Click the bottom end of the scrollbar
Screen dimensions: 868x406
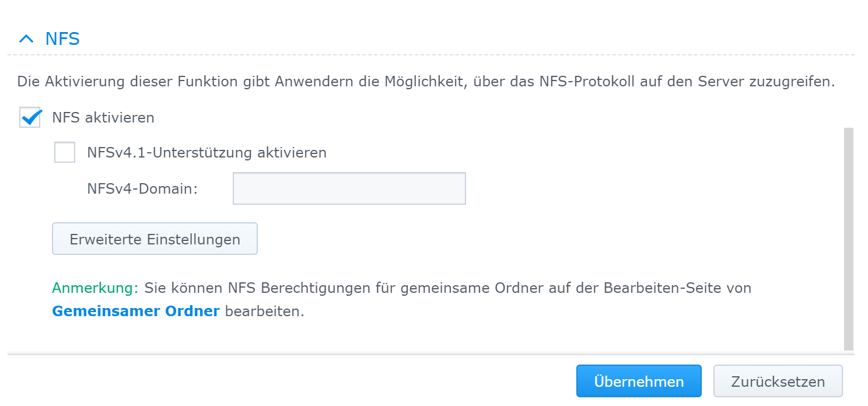(849, 344)
